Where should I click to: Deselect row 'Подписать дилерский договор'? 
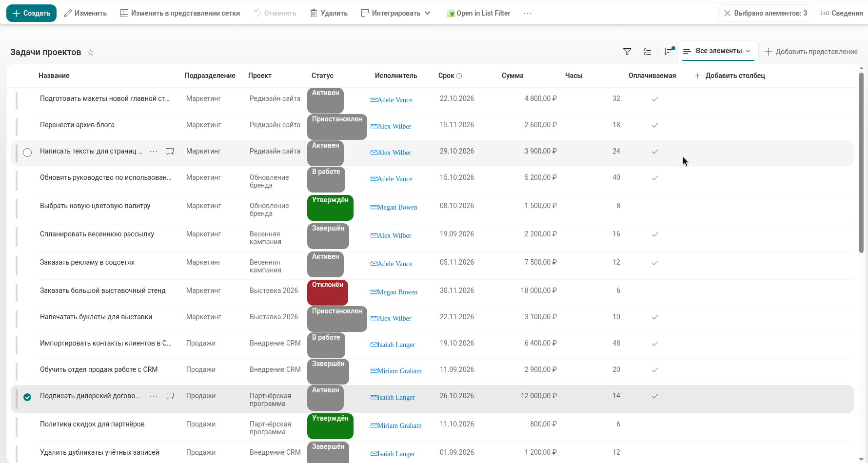27,397
